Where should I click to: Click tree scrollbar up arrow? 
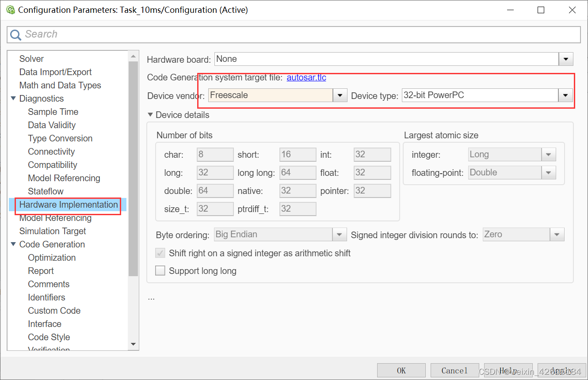pyautogui.click(x=133, y=56)
